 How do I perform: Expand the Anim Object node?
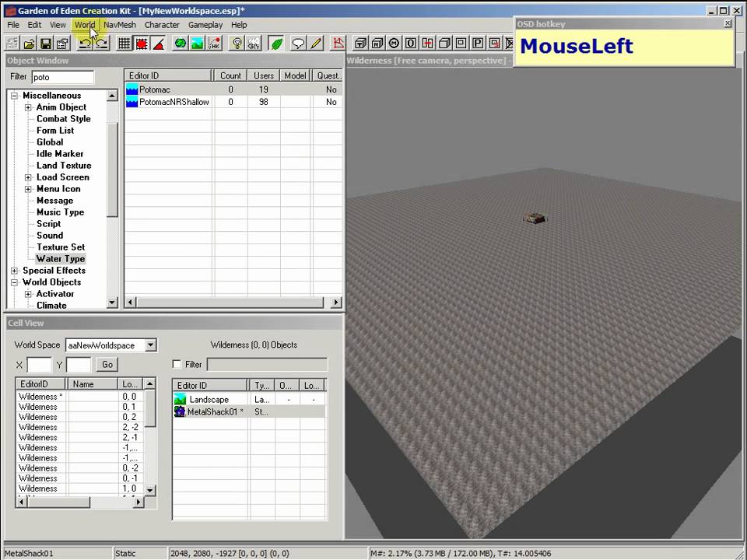pos(28,107)
